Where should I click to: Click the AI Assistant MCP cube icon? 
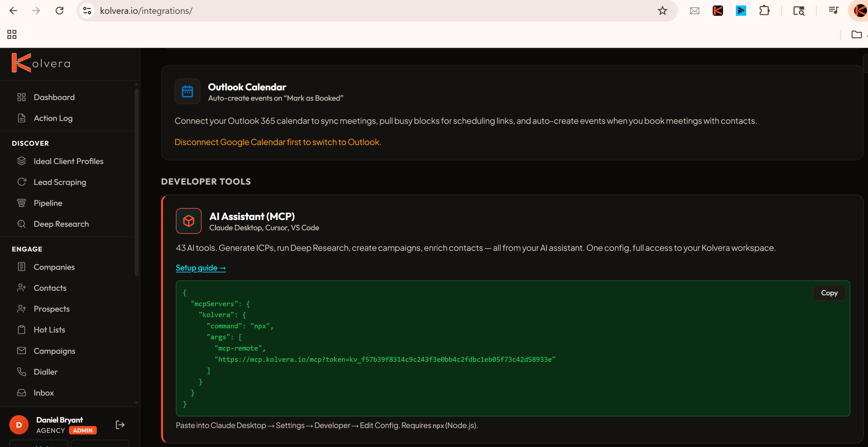coord(189,221)
